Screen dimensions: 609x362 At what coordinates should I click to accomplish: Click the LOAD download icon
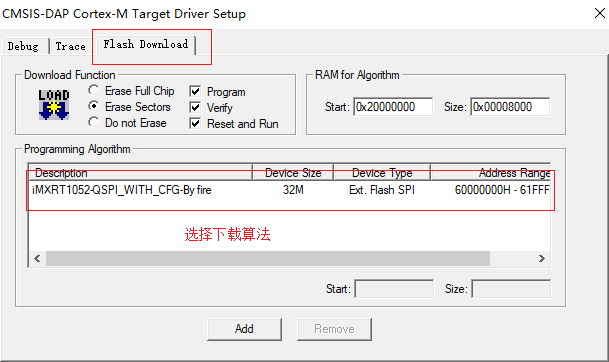click(x=54, y=104)
